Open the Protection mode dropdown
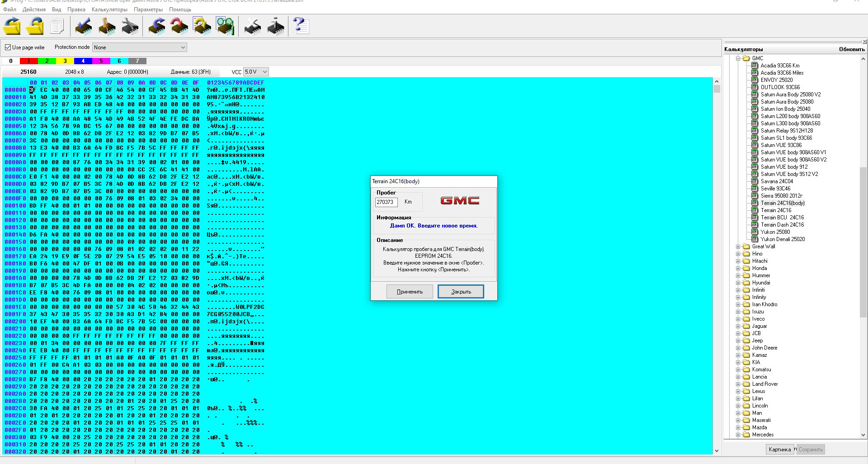The width and height of the screenshot is (868, 464). [x=140, y=47]
